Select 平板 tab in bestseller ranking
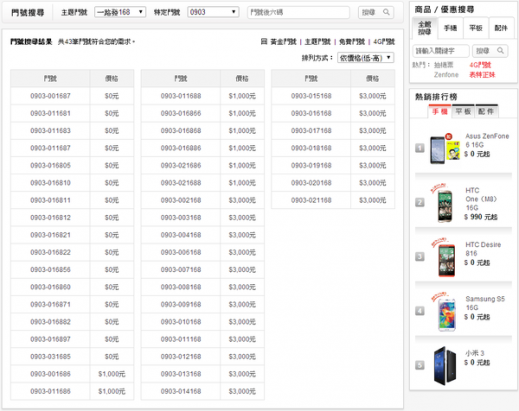This screenshot has width=519, height=411. 463,111
